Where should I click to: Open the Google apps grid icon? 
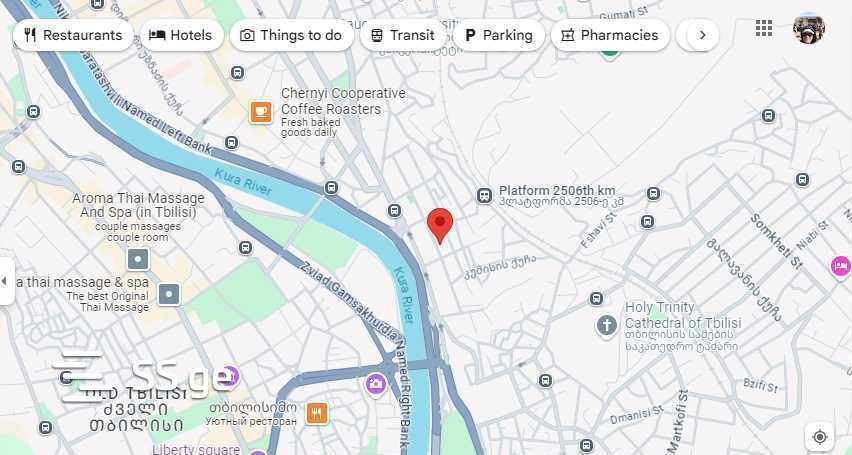[763, 28]
